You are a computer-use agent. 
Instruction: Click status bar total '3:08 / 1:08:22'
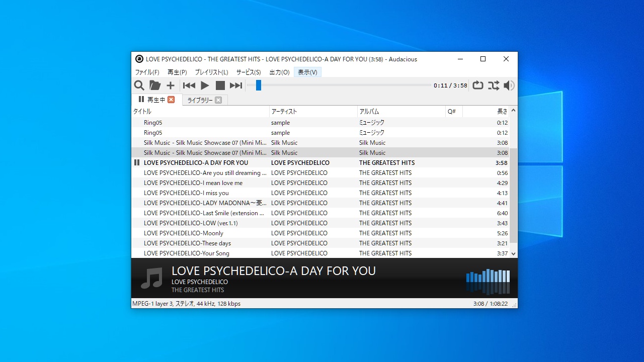[491, 304]
